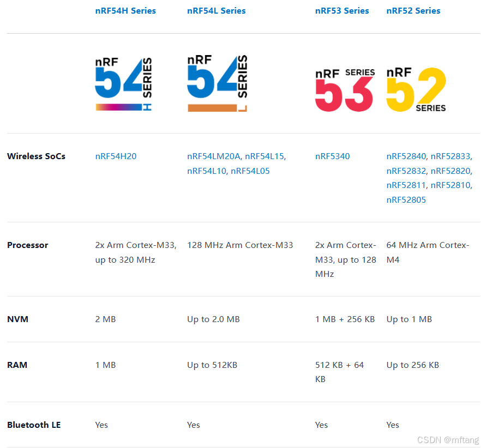Click the 'Up to 2.0 MB' NVM cell
Image resolution: width=481 pixels, height=448 pixels.
pyautogui.click(x=213, y=319)
